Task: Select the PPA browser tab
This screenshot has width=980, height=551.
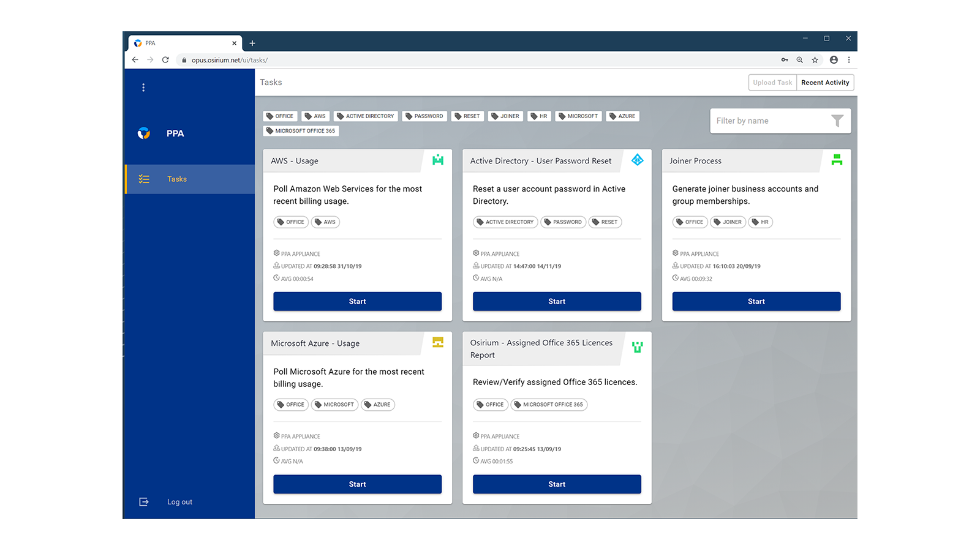Action: coord(185,43)
